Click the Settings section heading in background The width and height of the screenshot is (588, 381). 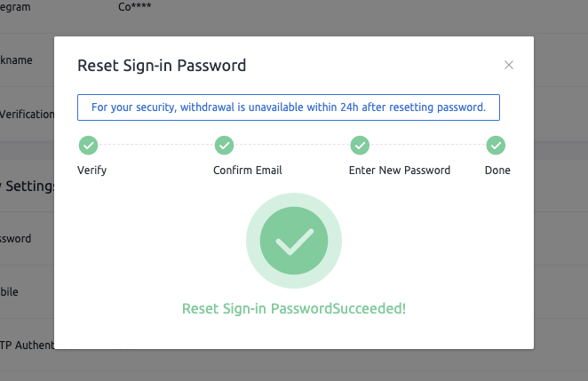coord(28,187)
